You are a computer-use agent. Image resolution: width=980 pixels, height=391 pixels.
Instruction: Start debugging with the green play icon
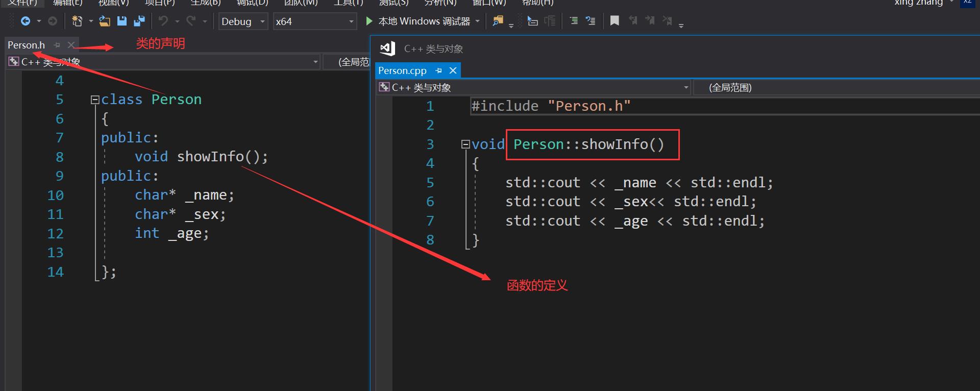pyautogui.click(x=369, y=21)
